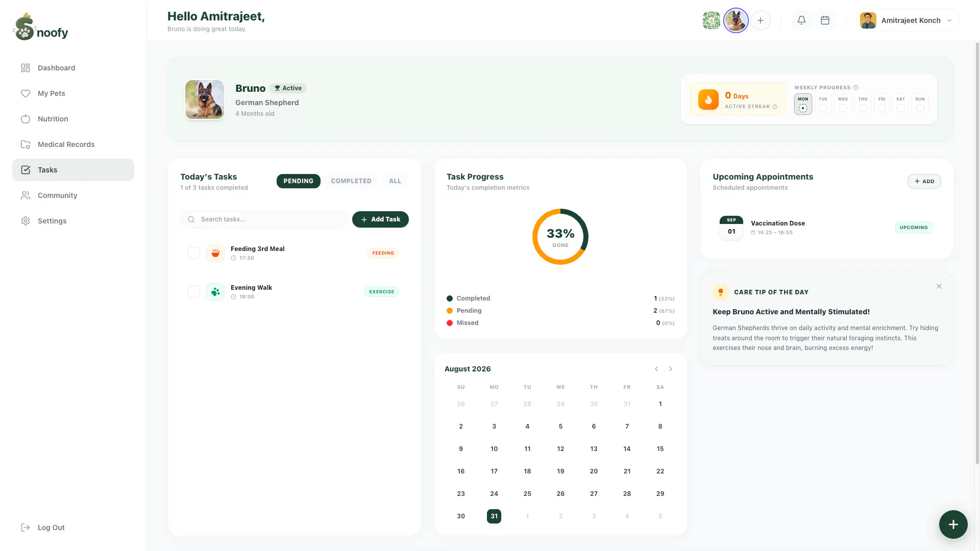Click the 33% done progress ring
980x551 pixels.
coord(560,237)
